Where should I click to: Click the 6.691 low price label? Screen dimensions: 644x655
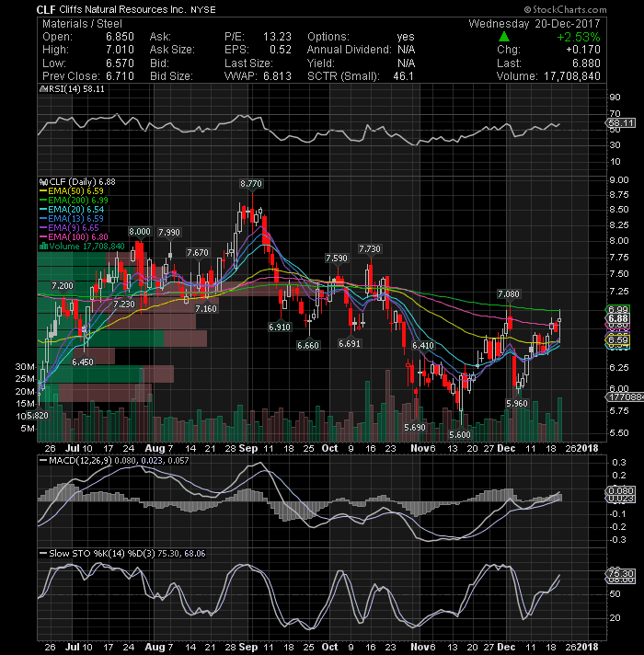tap(350, 344)
